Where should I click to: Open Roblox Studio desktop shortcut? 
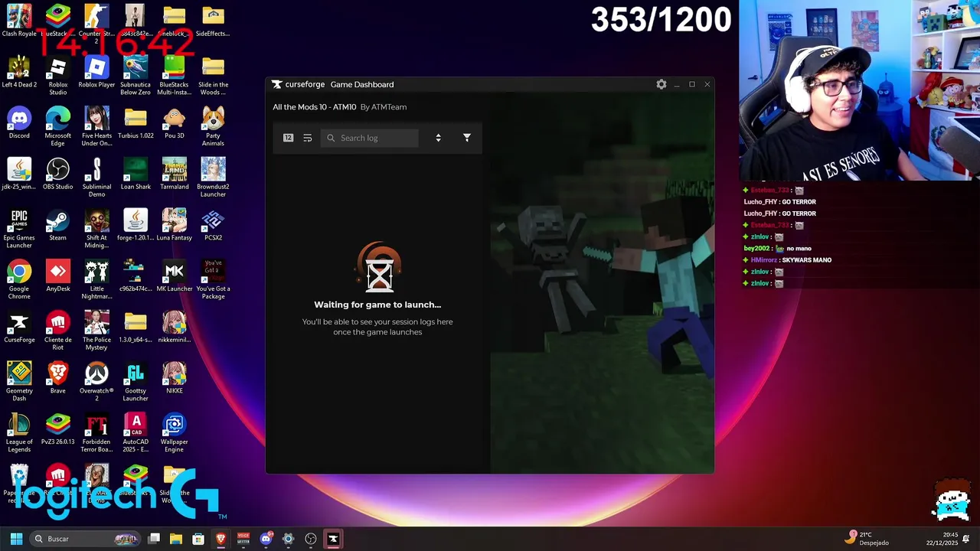[x=58, y=76]
